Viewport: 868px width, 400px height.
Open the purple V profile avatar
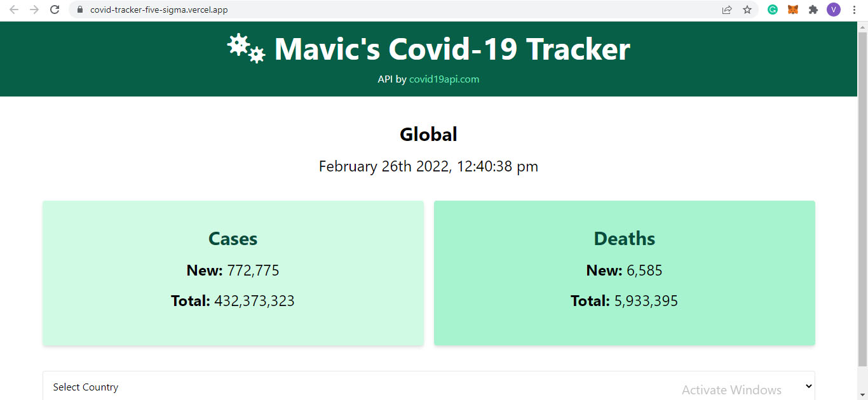[x=833, y=10]
